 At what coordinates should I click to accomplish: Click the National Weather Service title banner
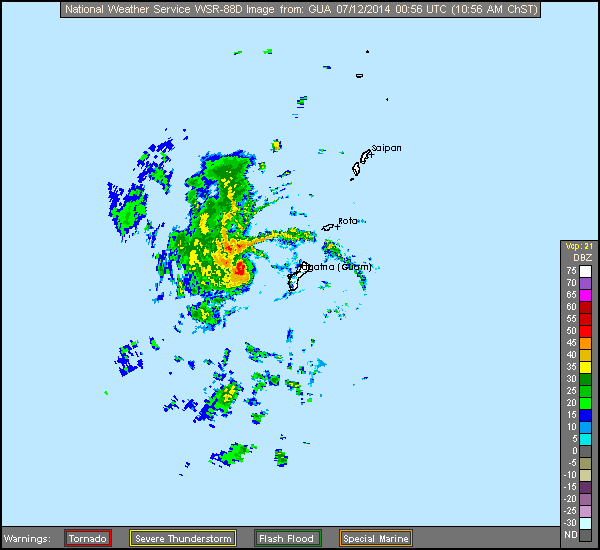[300, 10]
